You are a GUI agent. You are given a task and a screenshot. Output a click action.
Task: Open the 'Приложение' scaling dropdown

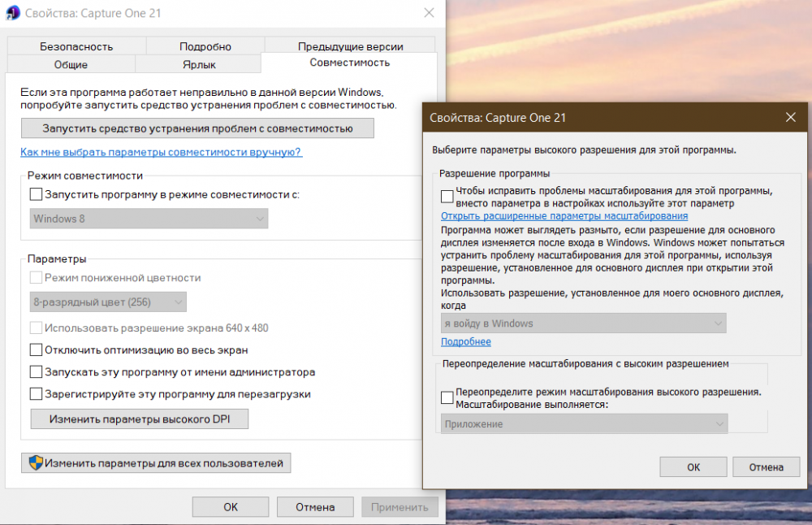coord(584,424)
